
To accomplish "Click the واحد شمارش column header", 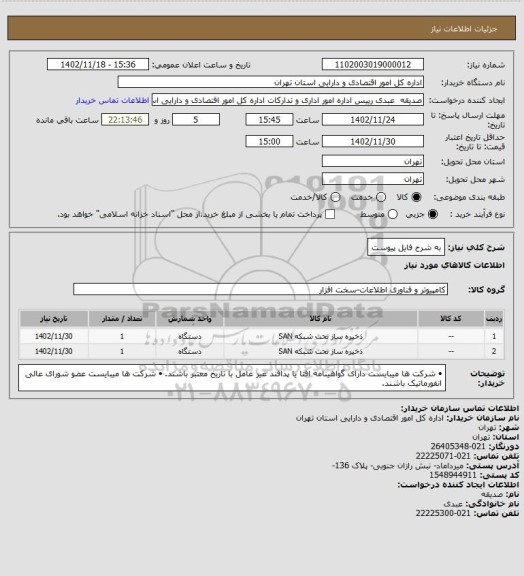I will (x=190, y=318).
